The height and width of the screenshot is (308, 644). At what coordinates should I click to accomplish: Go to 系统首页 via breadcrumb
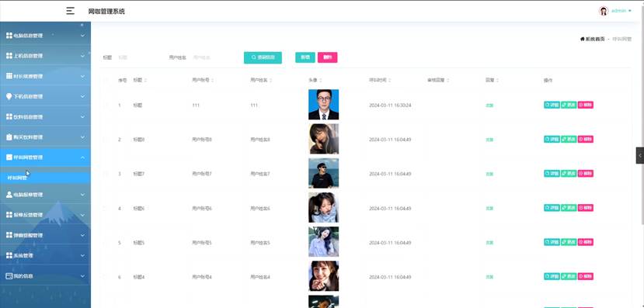[595, 39]
